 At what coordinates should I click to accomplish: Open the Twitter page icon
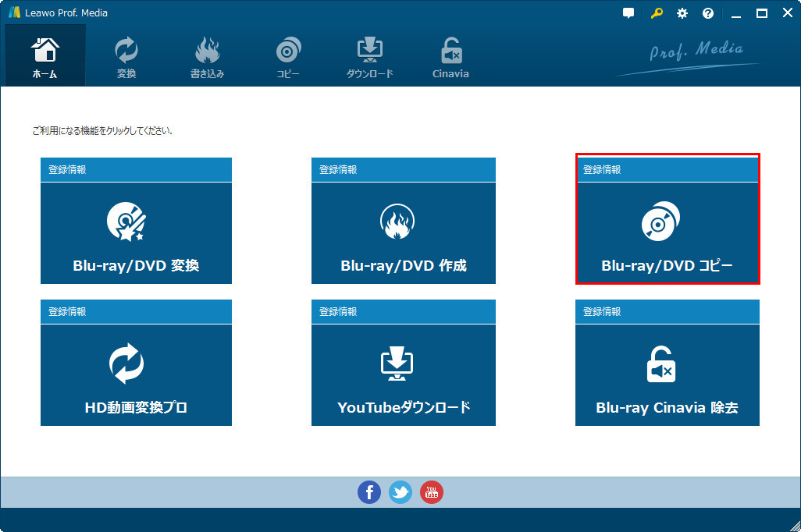pos(400,492)
